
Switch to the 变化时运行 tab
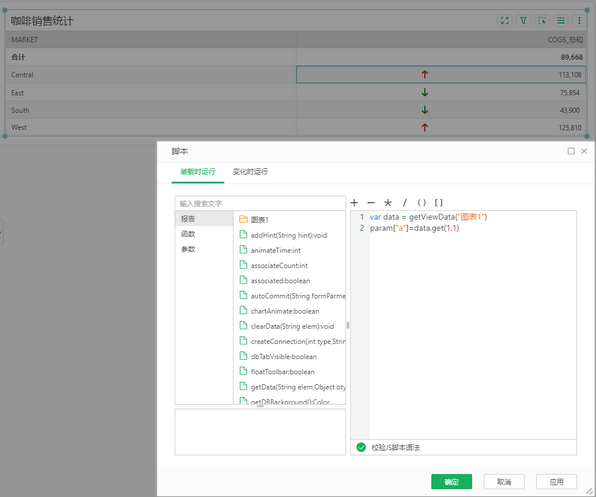(250, 172)
